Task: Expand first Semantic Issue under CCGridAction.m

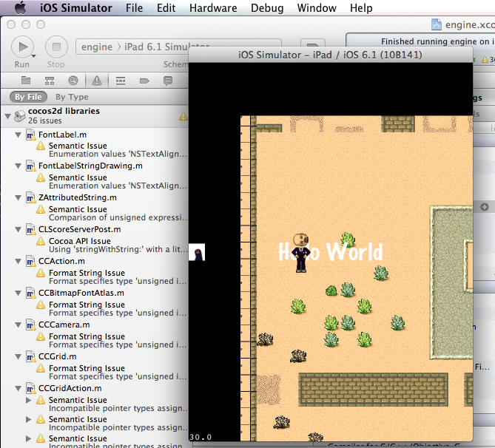Action: click(30, 400)
